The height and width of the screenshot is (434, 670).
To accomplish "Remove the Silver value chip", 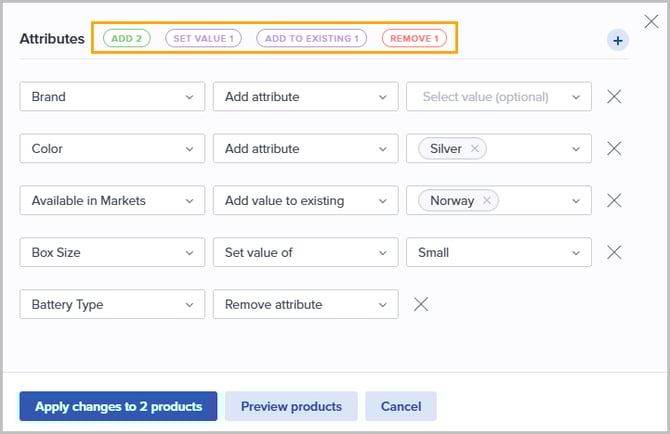I will point(475,149).
